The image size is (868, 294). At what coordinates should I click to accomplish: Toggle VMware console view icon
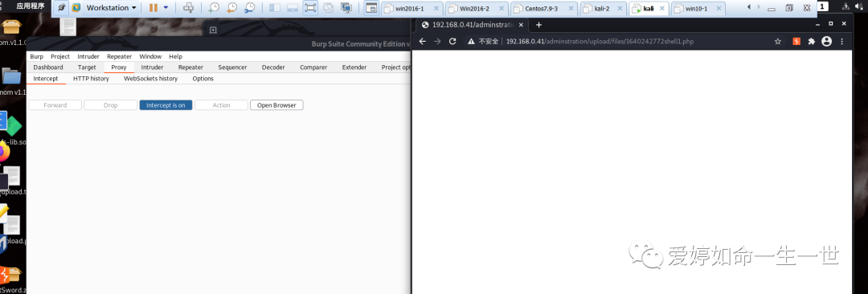click(371, 8)
